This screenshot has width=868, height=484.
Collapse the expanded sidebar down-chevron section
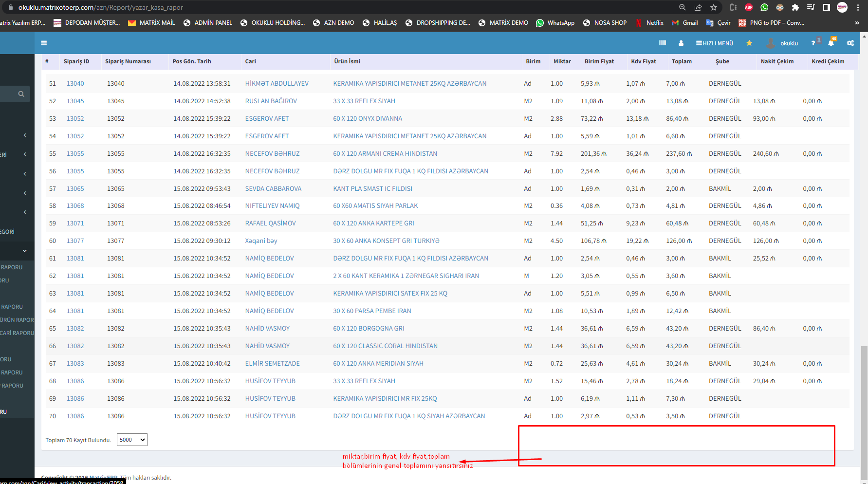[x=25, y=251]
